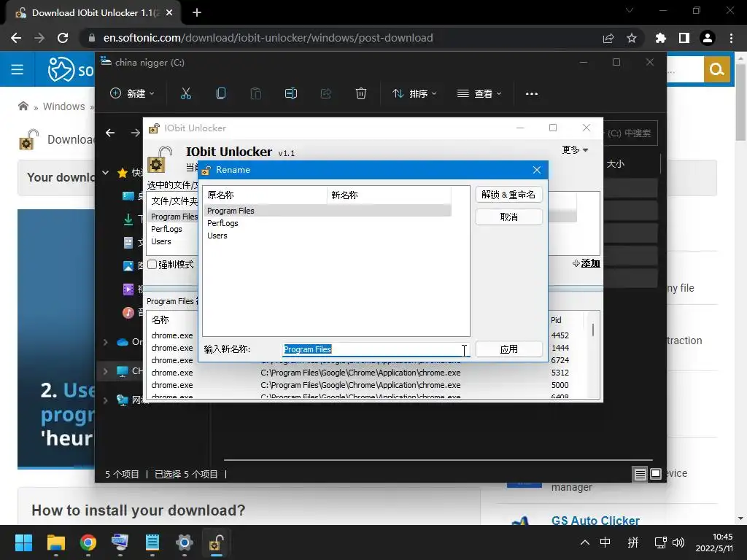The image size is (747, 560).
Task: Expand Network node in Explorer sidebar
Action: [106, 400]
